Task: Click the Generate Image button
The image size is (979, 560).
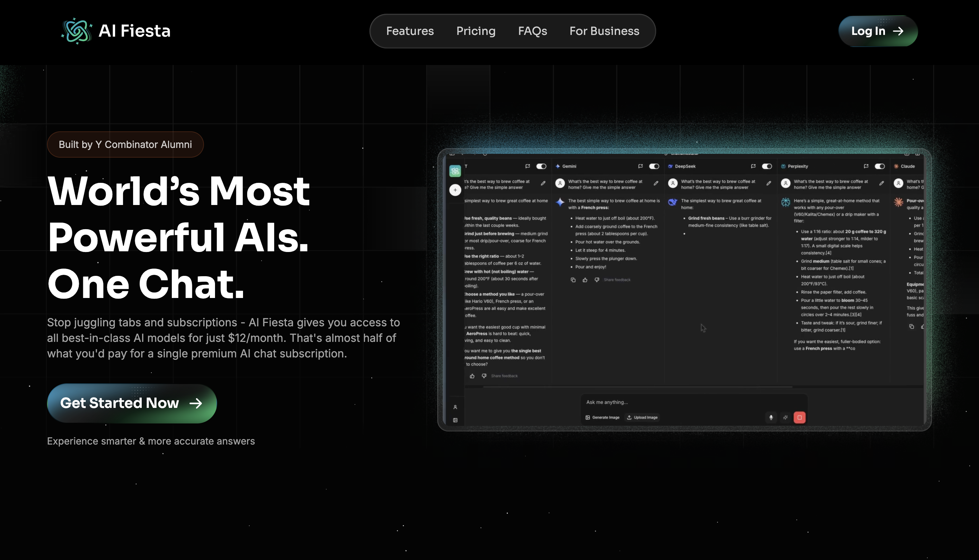Action: point(603,417)
